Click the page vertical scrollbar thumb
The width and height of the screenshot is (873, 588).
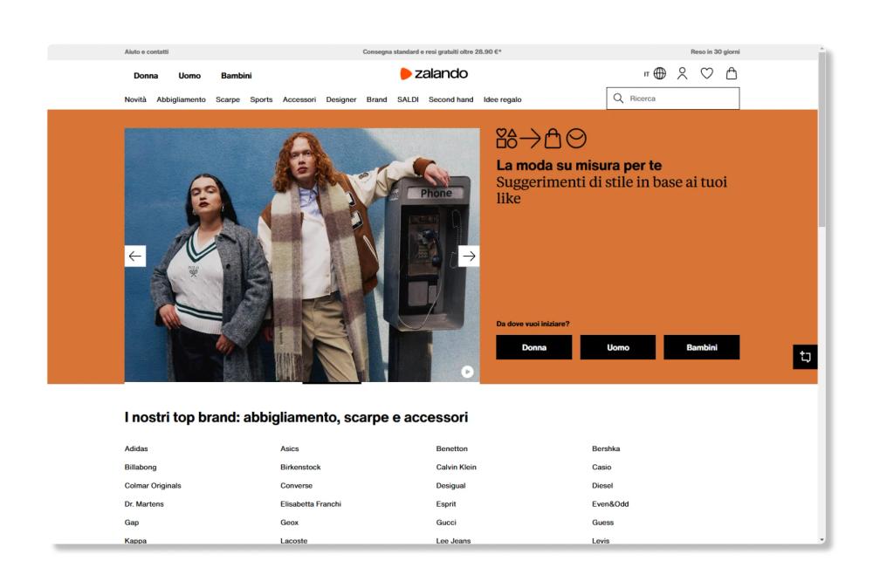821,140
